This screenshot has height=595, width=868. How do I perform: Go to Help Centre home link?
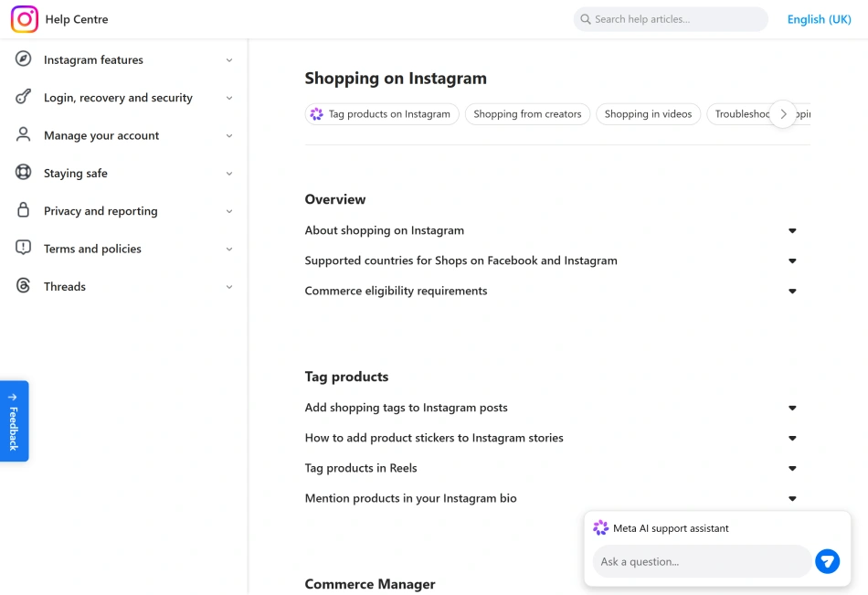pos(77,19)
